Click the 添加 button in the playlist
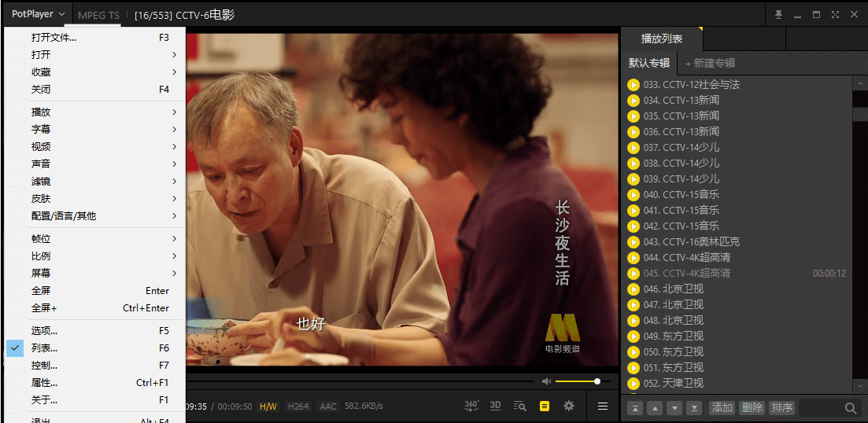 [x=722, y=408]
